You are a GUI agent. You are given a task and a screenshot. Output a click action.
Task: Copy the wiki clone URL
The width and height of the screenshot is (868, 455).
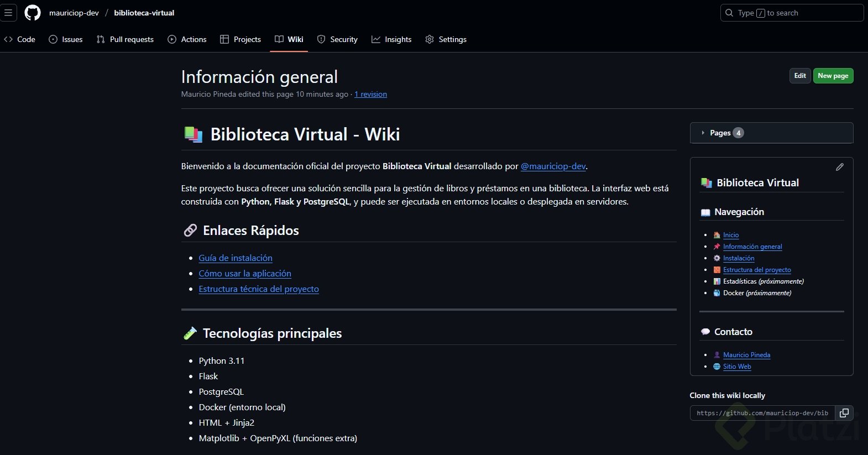tap(844, 413)
